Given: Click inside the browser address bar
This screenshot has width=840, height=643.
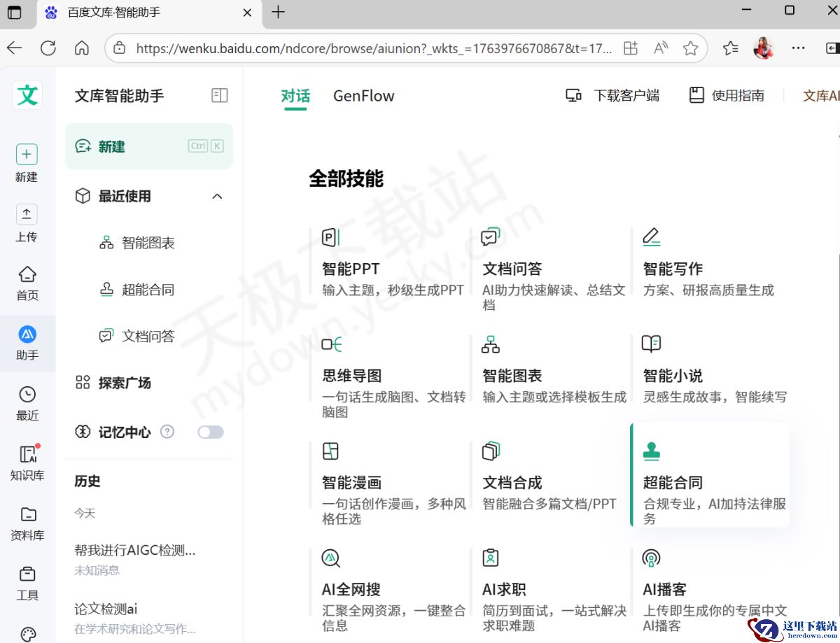Looking at the screenshot, I should click(x=364, y=48).
